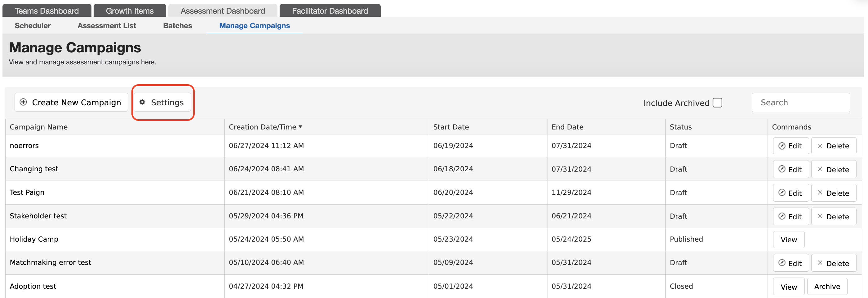The height and width of the screenshot is (298, 868).
Task: Click edit pencil icon for Matchmaking error test
Action: pos(782,263)
